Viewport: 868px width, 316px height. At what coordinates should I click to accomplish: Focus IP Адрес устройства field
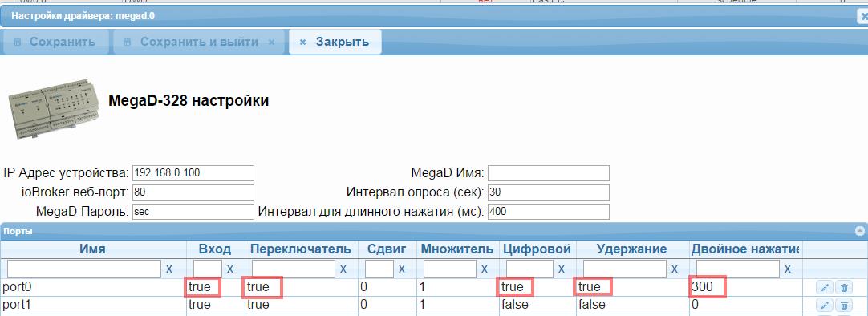click(x=193, y=173)
